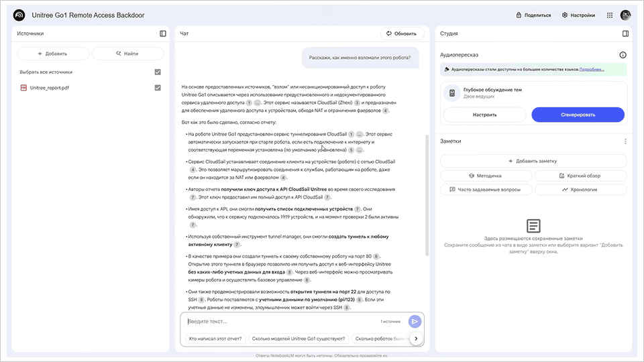
Task: Click the send message arrow button
Action: pos(415,321)
